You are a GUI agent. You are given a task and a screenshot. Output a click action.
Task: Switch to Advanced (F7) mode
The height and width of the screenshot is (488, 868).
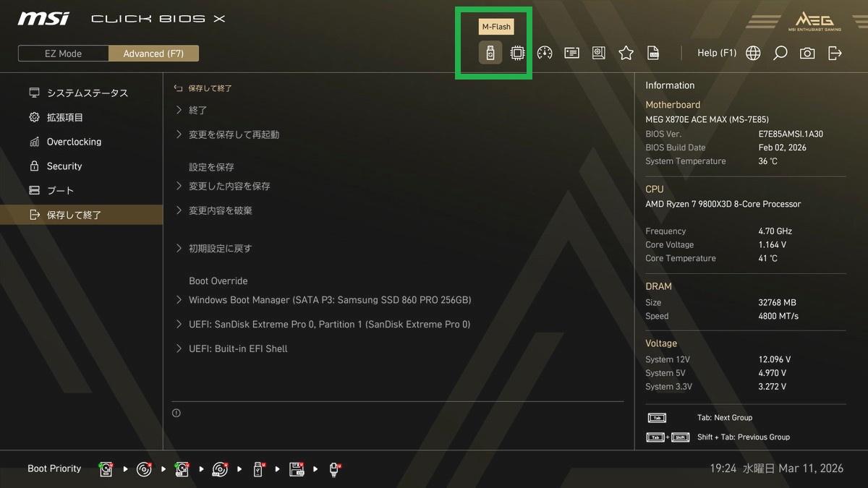pyautogui.click(x=153, y=53)
